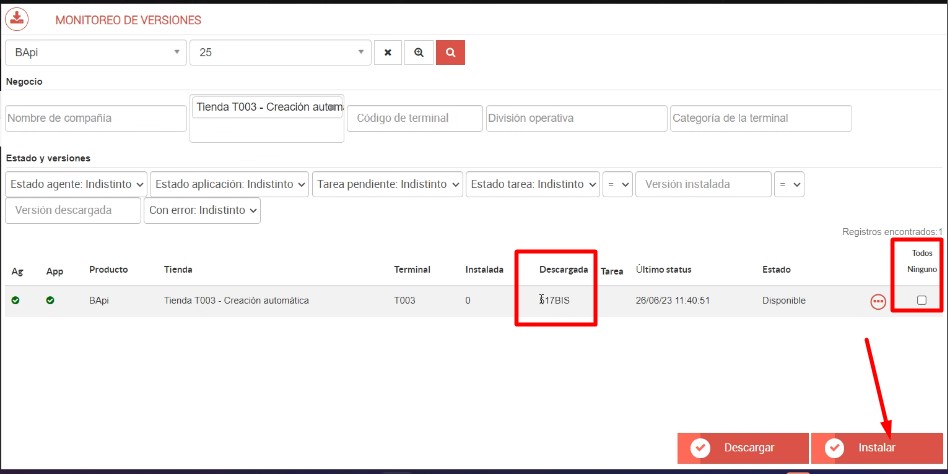This screenshot has height=474, width=948.
Task: Expand the Con error filter dropdown
Action: (x=203, y=211)
